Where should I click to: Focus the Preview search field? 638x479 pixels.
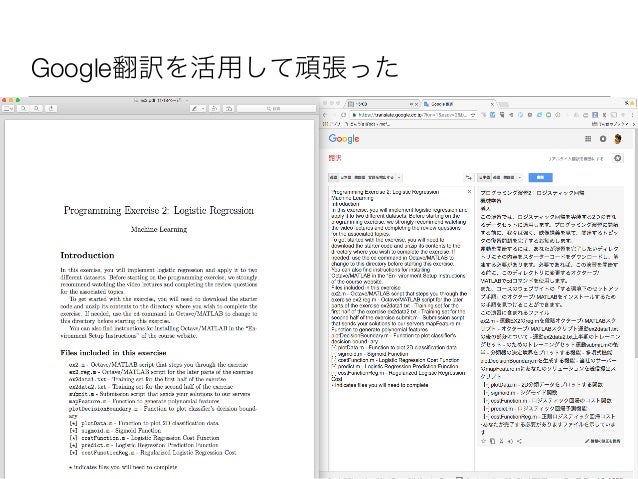point(276,109)
